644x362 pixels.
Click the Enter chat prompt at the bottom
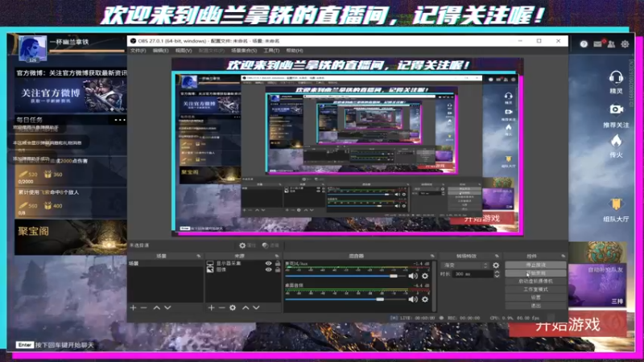pyautogui.click(x=55, y=345)
